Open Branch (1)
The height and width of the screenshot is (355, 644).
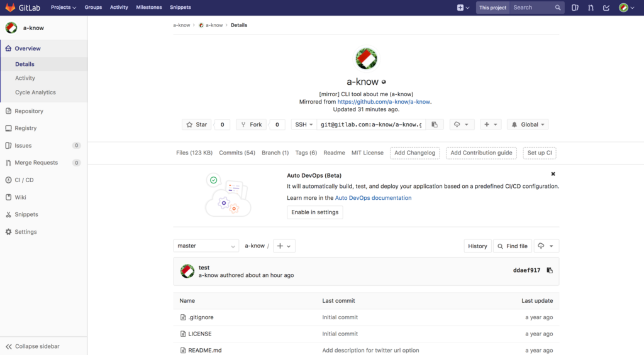point(275,153)
